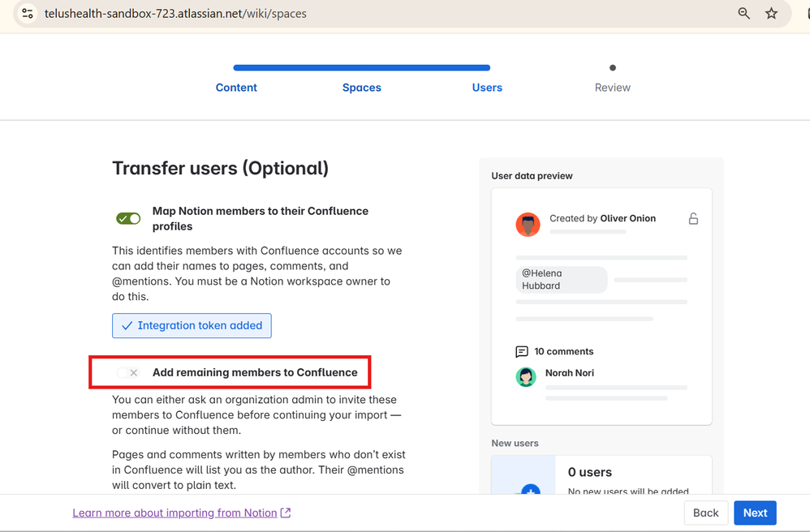The height and width of the screenshot is (532, 810).
Task: Click the Integration token added button
Action: click(x=192, y=325)
